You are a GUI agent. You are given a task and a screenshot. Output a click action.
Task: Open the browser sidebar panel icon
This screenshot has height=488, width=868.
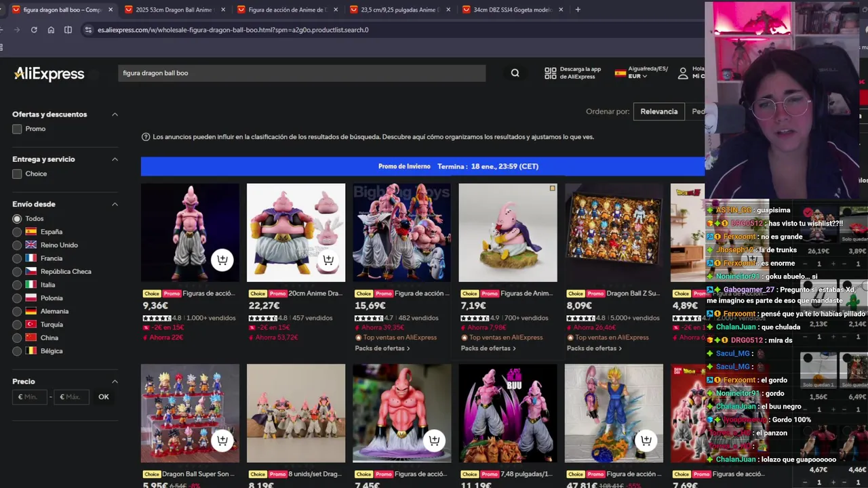[68, 30]
